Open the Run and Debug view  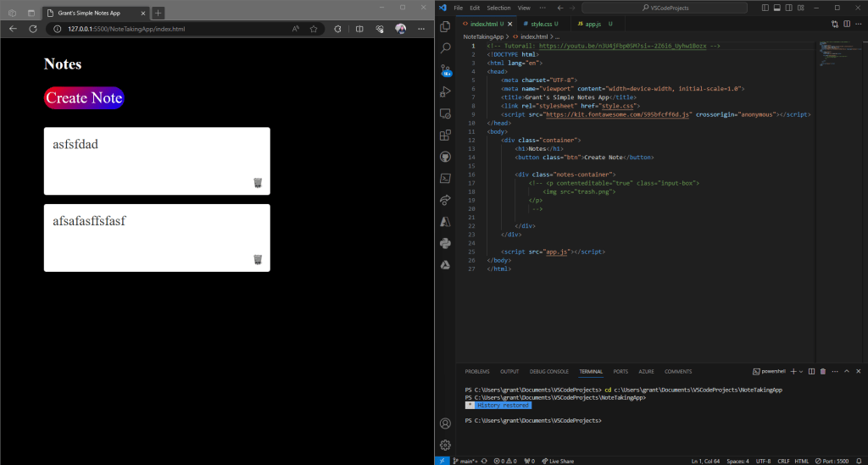445,91
